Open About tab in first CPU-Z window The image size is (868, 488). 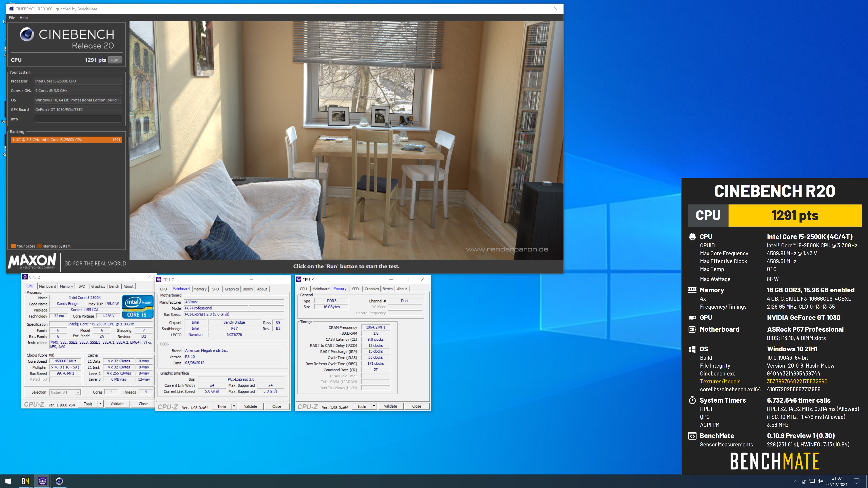[128, 286]
